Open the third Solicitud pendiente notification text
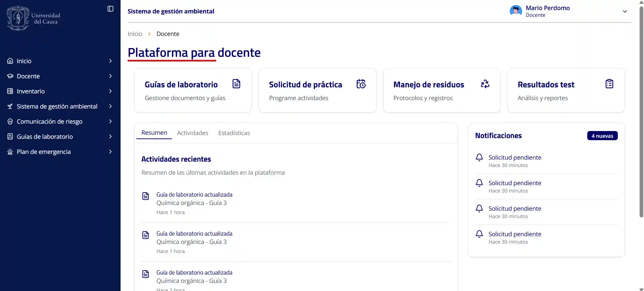644x291 pixels. [x=515, y=208]
